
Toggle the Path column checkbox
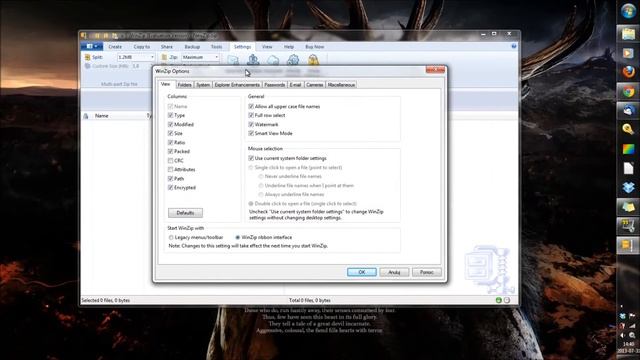170,179
